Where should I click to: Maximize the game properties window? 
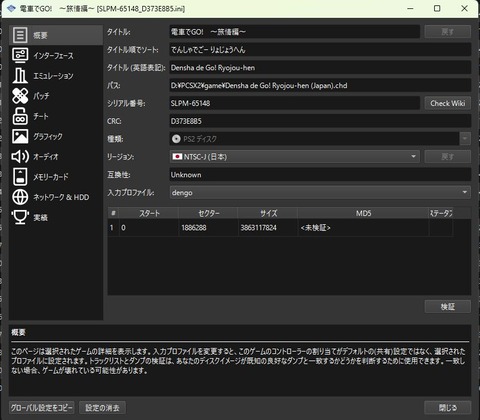tap(437, 8)
